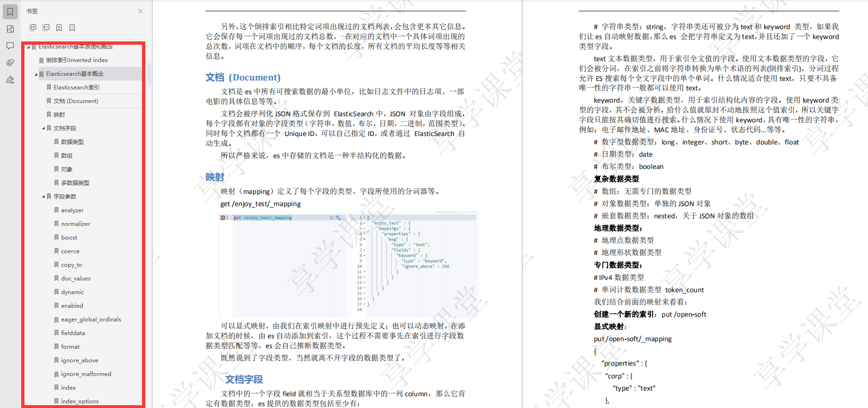Screen dimensions: 868x408
Task: Jump to the analyzer bookmark
Action: (72, 210)
